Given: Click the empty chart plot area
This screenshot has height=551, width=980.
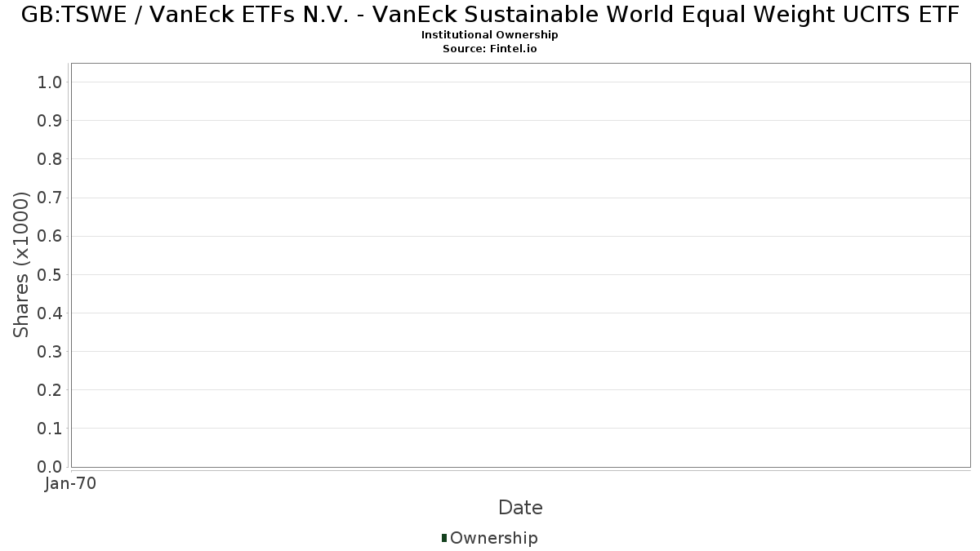Looking at the screenshot, I should pos(520,265).
